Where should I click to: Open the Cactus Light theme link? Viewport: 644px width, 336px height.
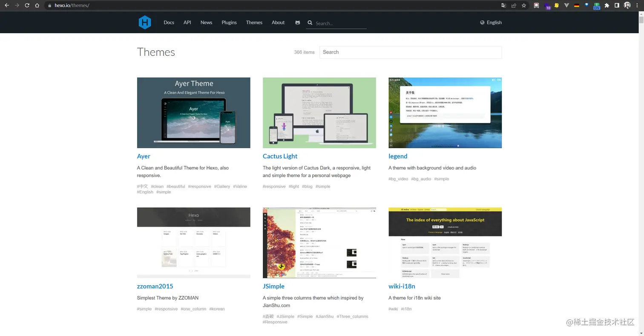pos(280,156)
